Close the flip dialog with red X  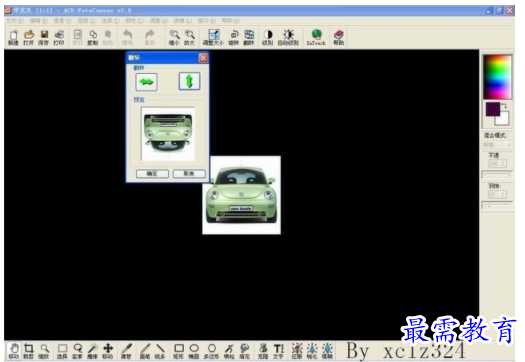(x=203, y=58)
